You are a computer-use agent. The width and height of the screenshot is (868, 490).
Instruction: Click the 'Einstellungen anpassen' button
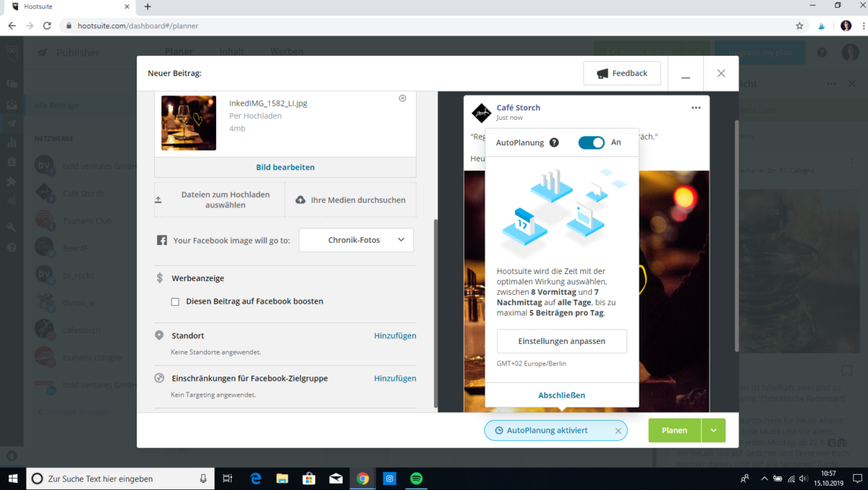tap(561, 340)
